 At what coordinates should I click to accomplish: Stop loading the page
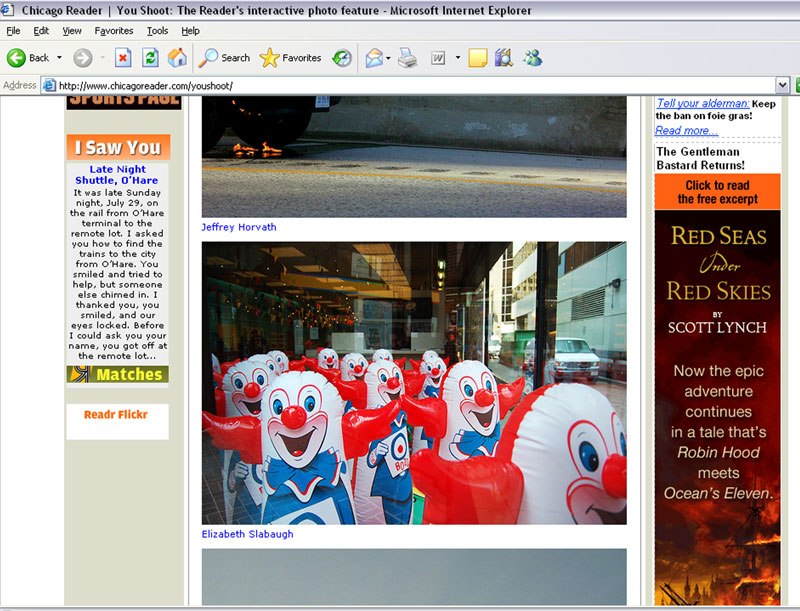(123, 58)
